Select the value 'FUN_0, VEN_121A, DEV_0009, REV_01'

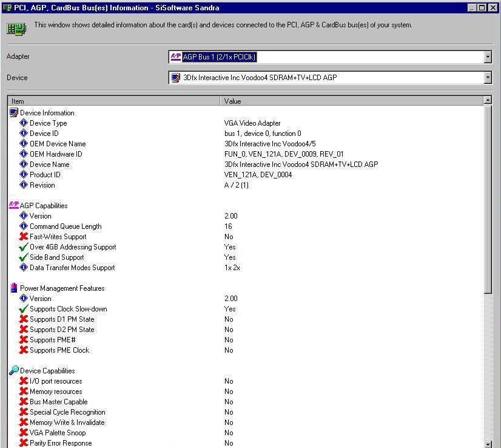[x=284, y=154]
